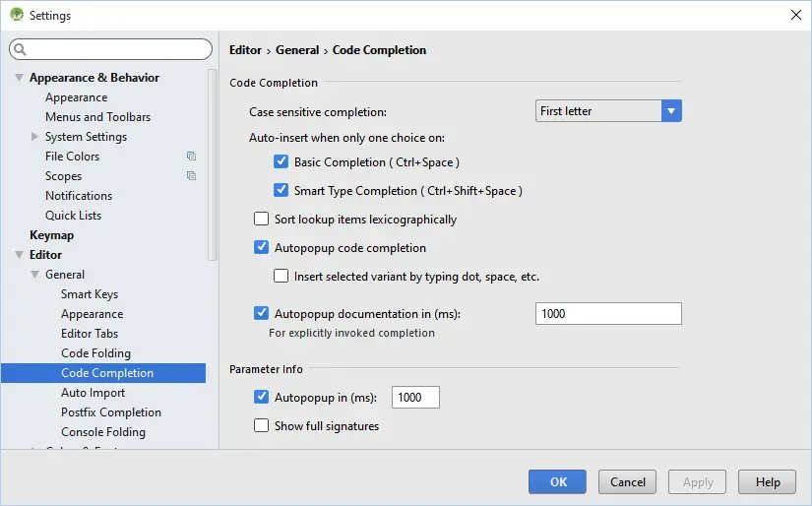
Task: Uncheck Autopopup code completion
Action: [x=262, y=248]
